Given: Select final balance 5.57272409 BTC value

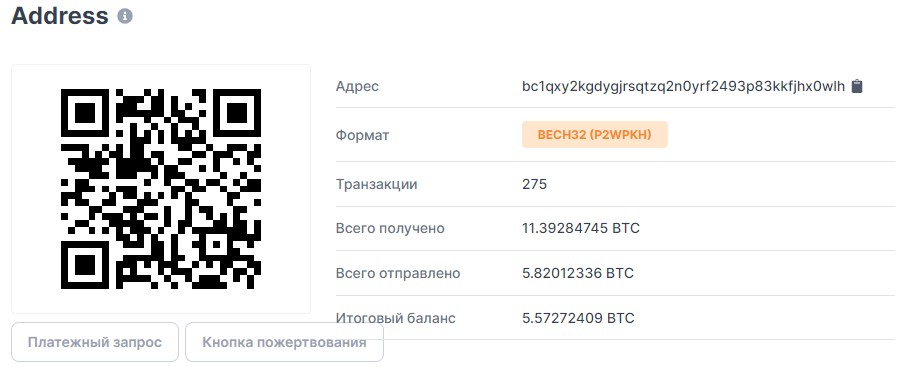Looking at the screenshot, I should [578, 318].
